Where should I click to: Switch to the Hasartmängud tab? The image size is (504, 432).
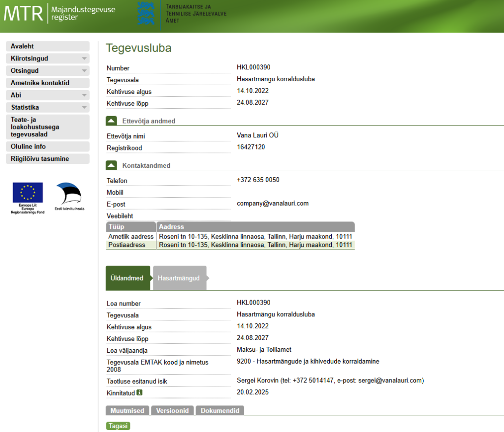(x=179, y=278)
